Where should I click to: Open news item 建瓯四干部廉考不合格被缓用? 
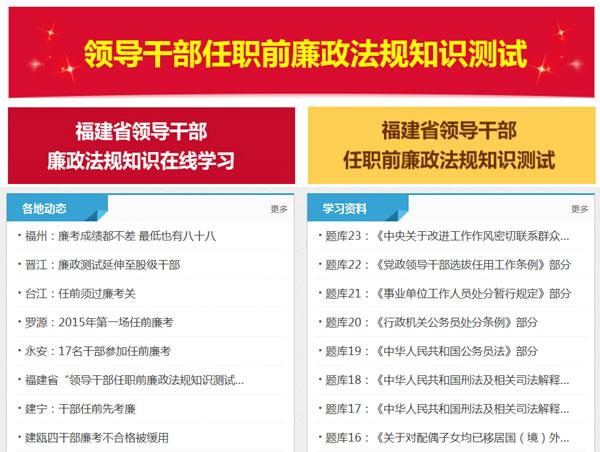coord(97,437)
